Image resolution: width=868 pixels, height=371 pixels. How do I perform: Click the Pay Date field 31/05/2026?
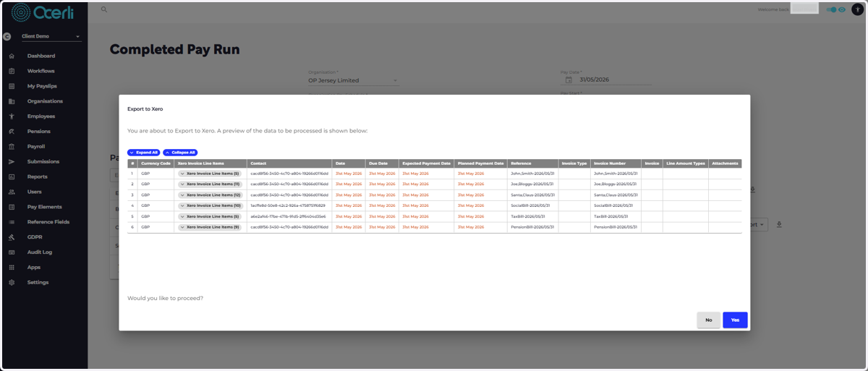tap(605, 80)
